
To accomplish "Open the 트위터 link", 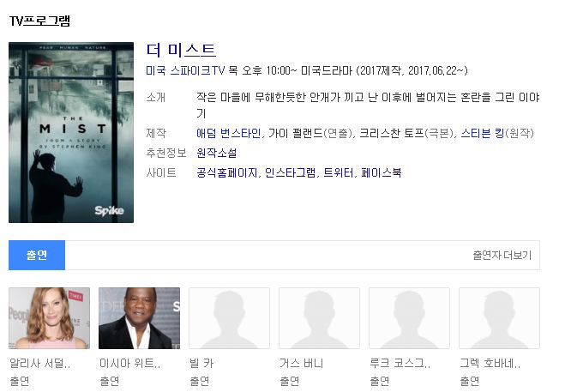I will (x=339, y=172).
